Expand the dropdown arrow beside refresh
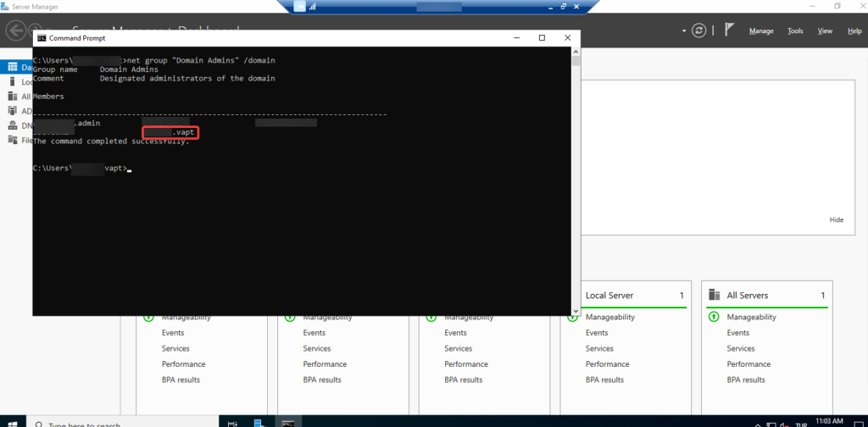This screenshot has height=427, width=868. coord(683,31)
